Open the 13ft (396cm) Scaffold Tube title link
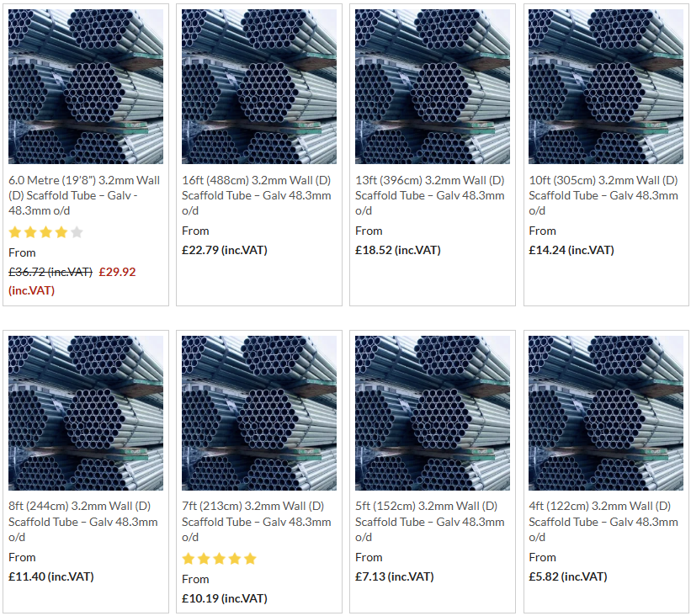This screenshot has height=616, width=691. [430, 195]
